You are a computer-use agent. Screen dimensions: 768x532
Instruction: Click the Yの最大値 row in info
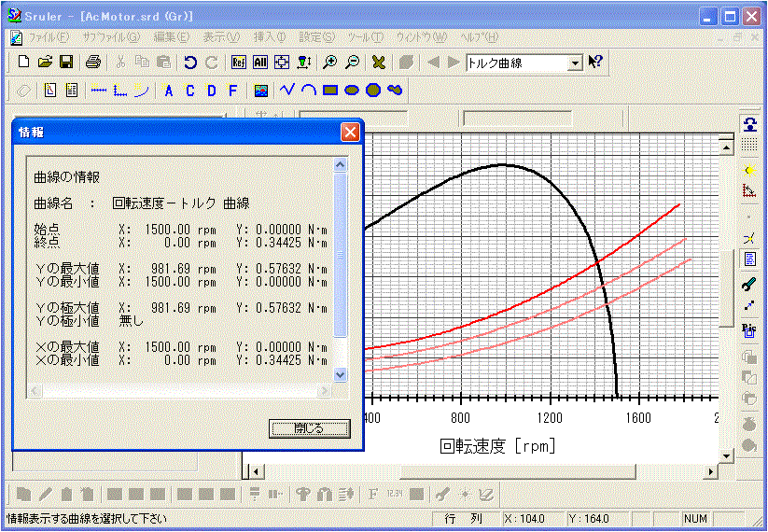(181, 269)
